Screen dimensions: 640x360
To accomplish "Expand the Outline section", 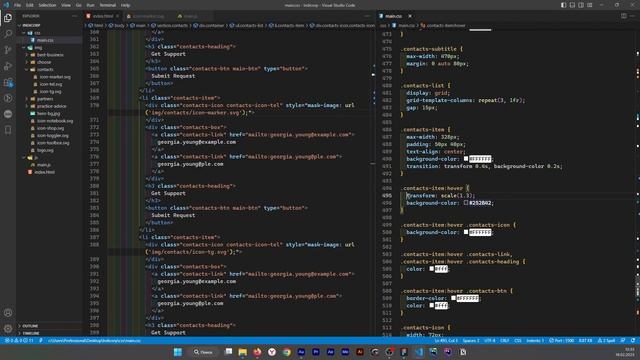I will pyautogui.click(x=30, y=326).
